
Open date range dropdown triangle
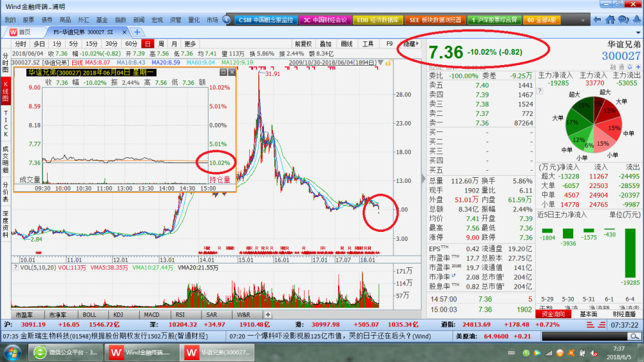point(381,62)
